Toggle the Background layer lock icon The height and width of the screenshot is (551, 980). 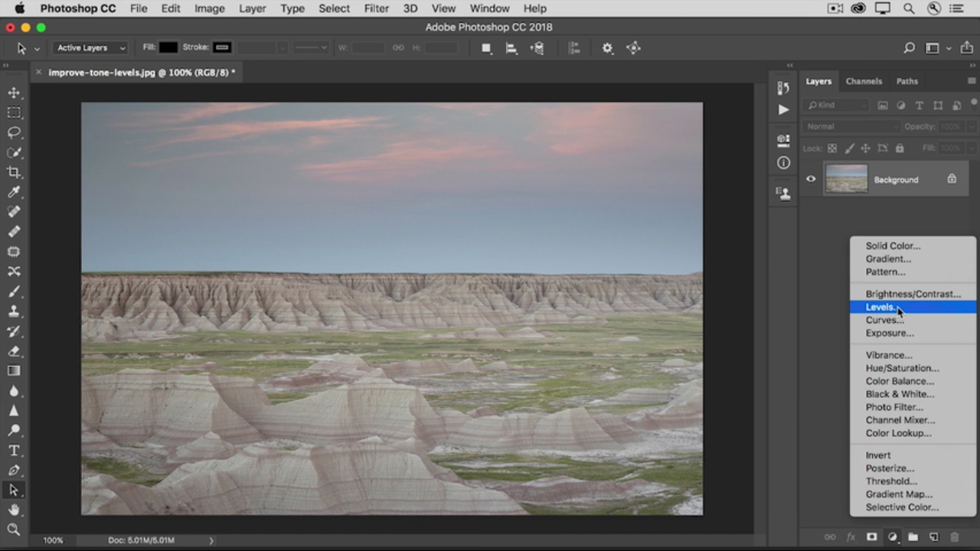pos(952,179)
